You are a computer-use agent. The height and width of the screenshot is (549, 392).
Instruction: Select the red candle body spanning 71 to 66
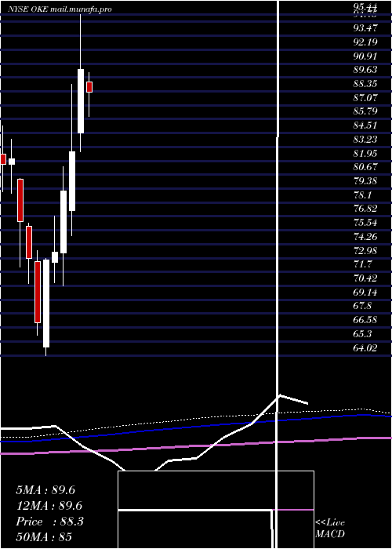pyautogui.click(x=38, y=292)
